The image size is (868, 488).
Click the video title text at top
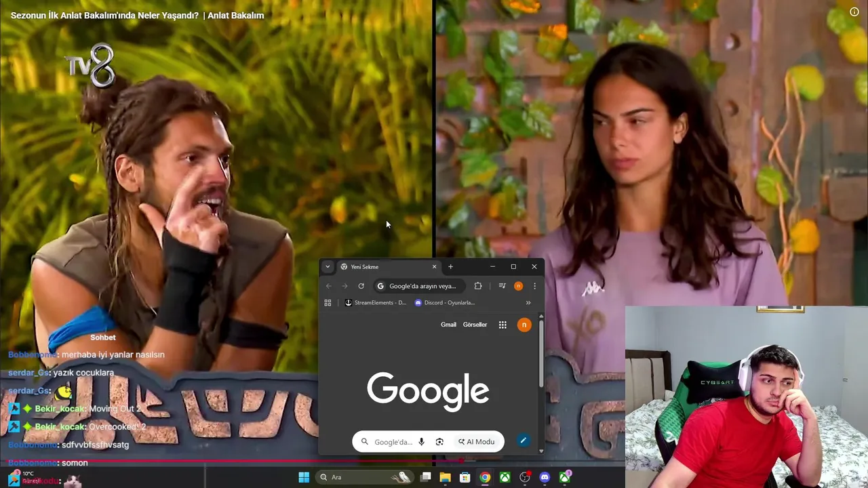pyautogui.click(x=138, y=16)
